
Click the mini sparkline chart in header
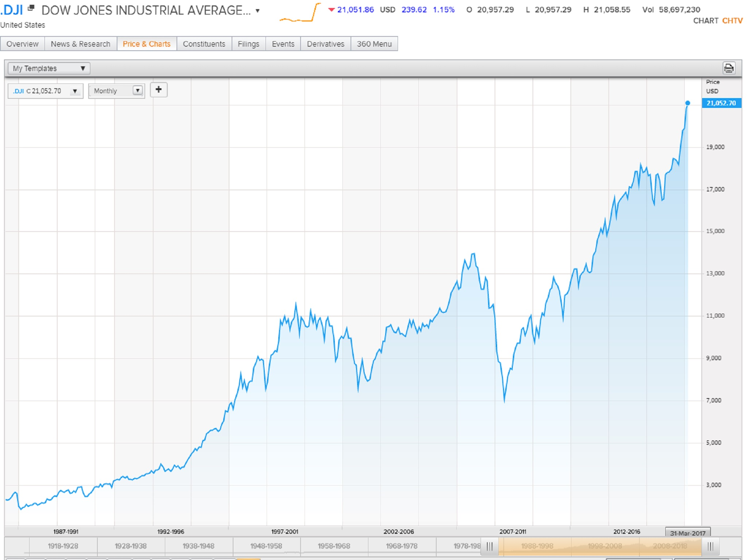click(x=300, y=13)
